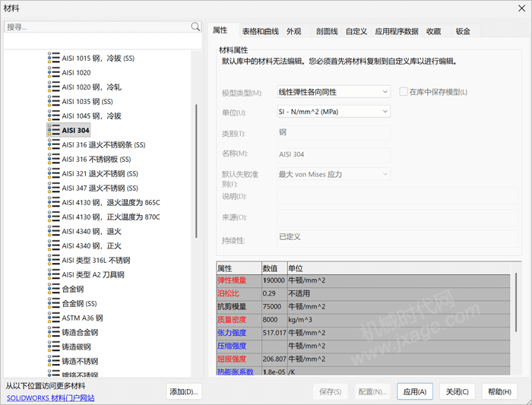Click material icon beside AISI 1015 钢, 冷拔 (SS)
The image size is (532, 405).
pos(54,58)
